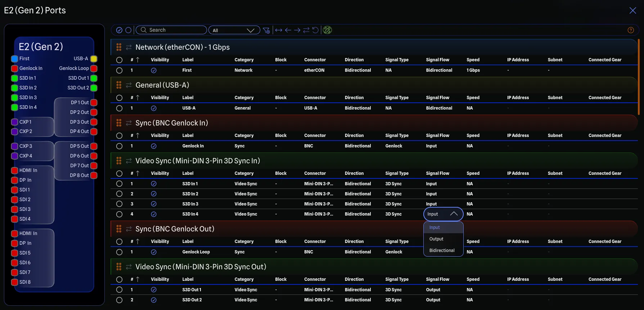Viewport: 644px width, 310px height.
Task: Click Visibility column header in Network table
Action: pyautogui.click(x=160, y=60)
